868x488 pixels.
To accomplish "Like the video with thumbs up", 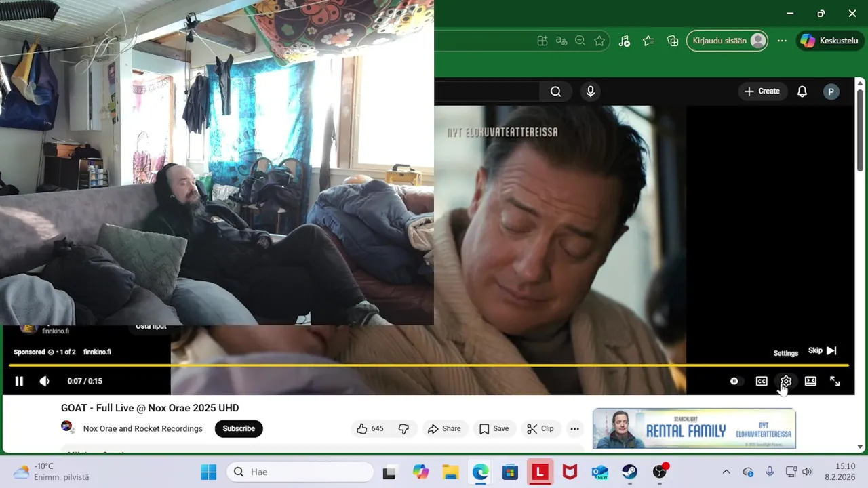I will point(370,428).
